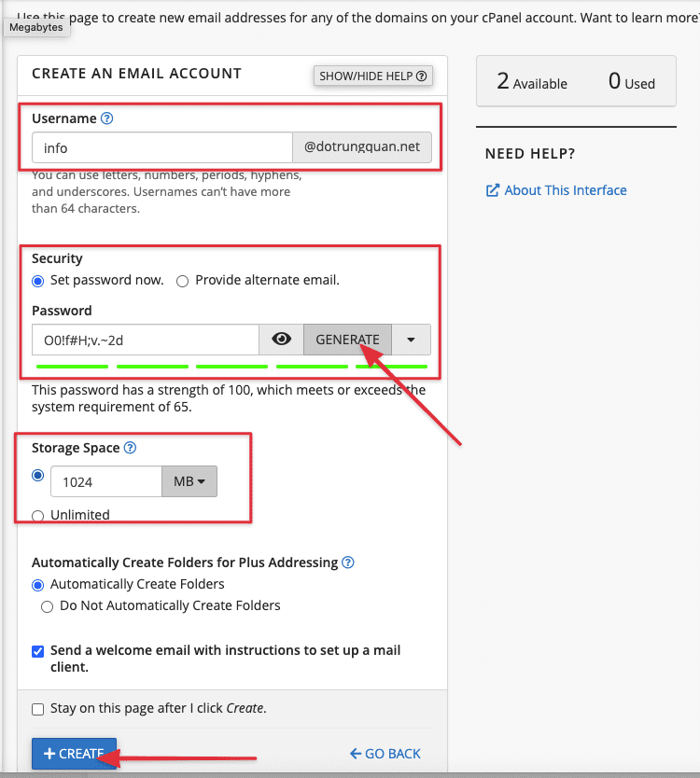Viewport: 700px width, 778px height.
Task: Click the Show/Hide Help button
Action: point(373,76)
